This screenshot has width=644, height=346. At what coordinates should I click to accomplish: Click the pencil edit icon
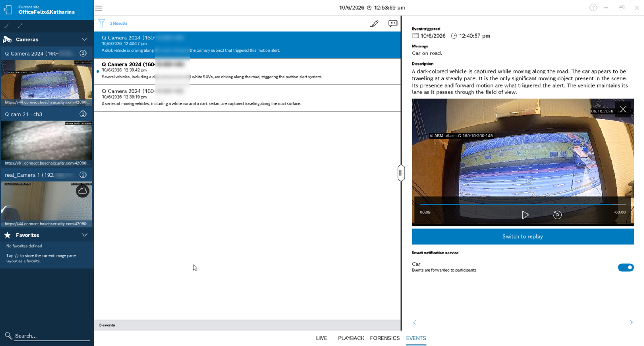(374, 23)
